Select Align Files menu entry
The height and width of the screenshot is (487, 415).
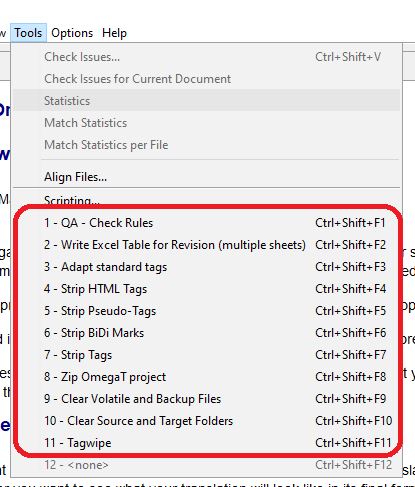click(x=207, y=177)
